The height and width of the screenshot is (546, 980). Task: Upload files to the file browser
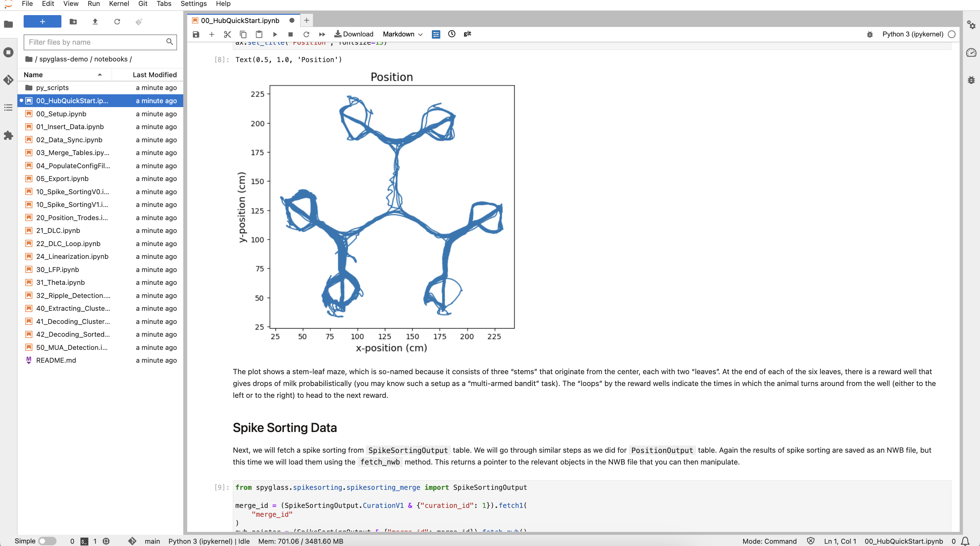click(95, 22)
